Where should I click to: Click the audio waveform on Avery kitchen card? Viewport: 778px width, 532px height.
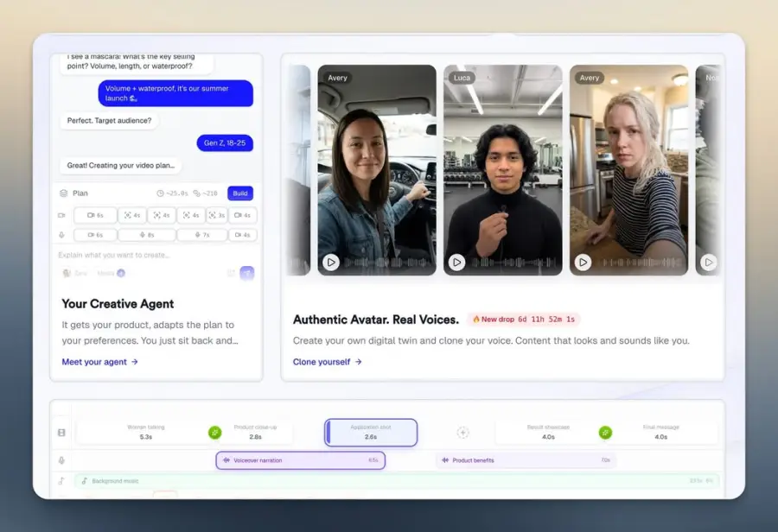coord(642,263)
